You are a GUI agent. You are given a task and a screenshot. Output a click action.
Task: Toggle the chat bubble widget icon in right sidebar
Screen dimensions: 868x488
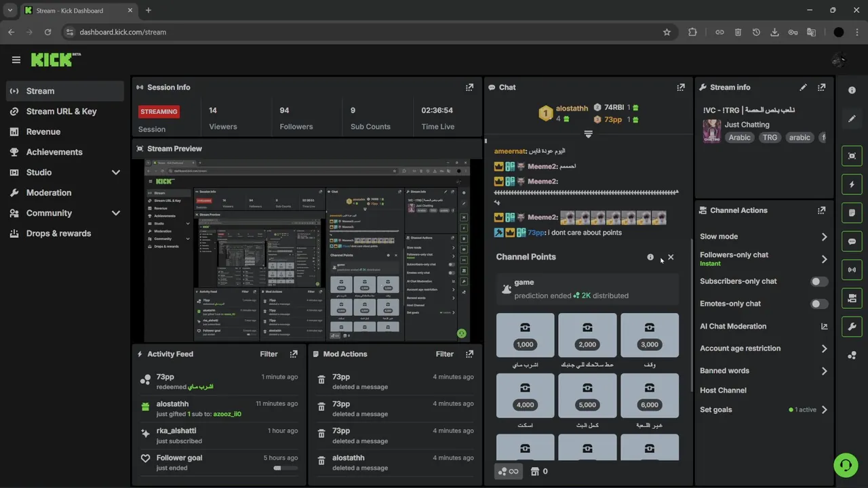(852, 241)
